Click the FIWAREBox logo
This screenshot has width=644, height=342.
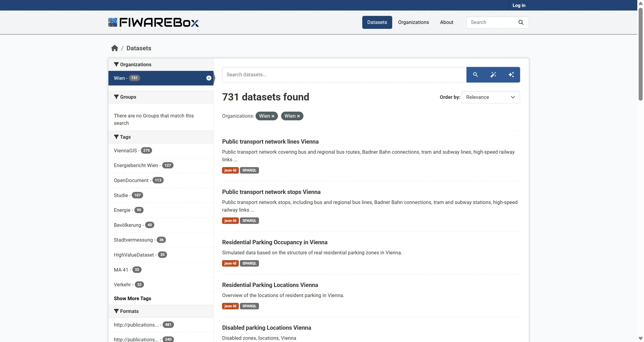tap(153, 22)
